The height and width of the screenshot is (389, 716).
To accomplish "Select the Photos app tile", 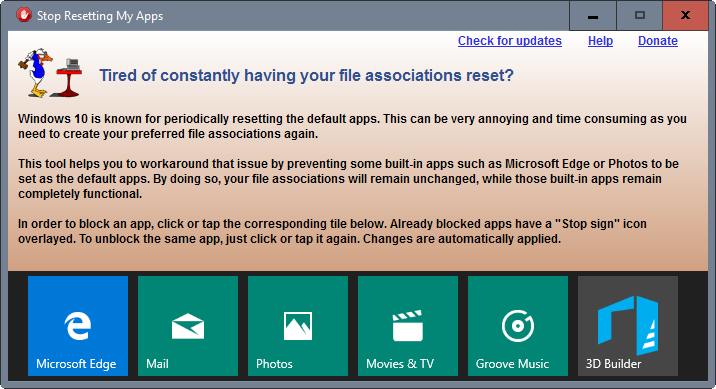I will coord(298,326).
